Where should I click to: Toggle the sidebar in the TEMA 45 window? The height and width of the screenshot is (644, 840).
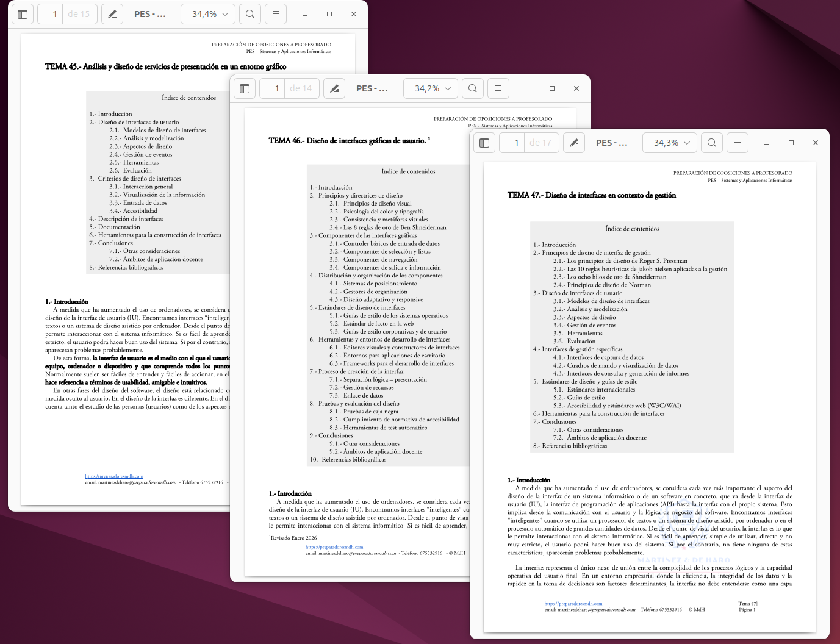(23, 14)
